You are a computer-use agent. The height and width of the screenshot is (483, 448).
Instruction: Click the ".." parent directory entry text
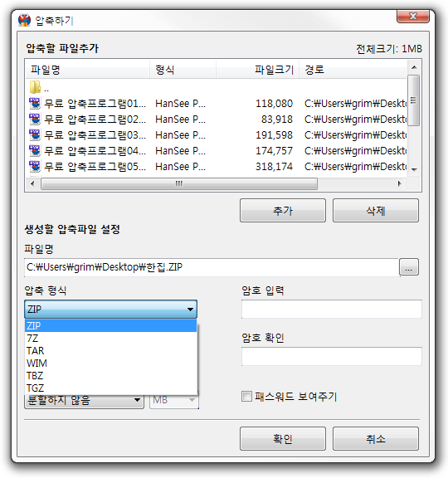click(x=46, y=90)
